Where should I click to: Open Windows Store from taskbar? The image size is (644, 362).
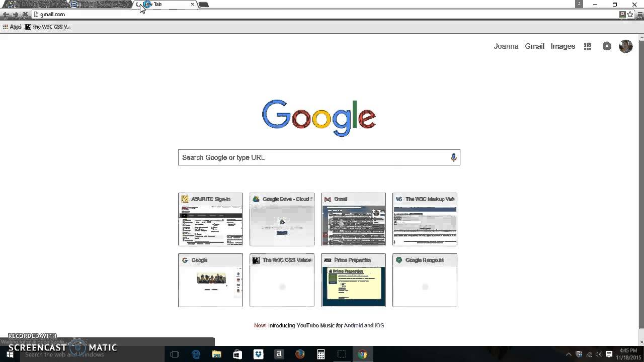[x=237, y=354]
